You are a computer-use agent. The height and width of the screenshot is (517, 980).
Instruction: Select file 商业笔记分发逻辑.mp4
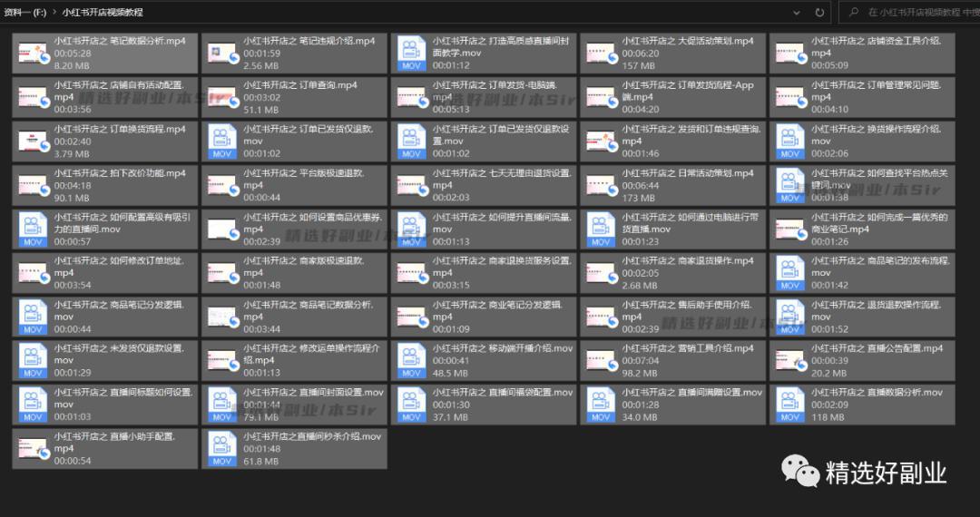(x=484, y=317)
